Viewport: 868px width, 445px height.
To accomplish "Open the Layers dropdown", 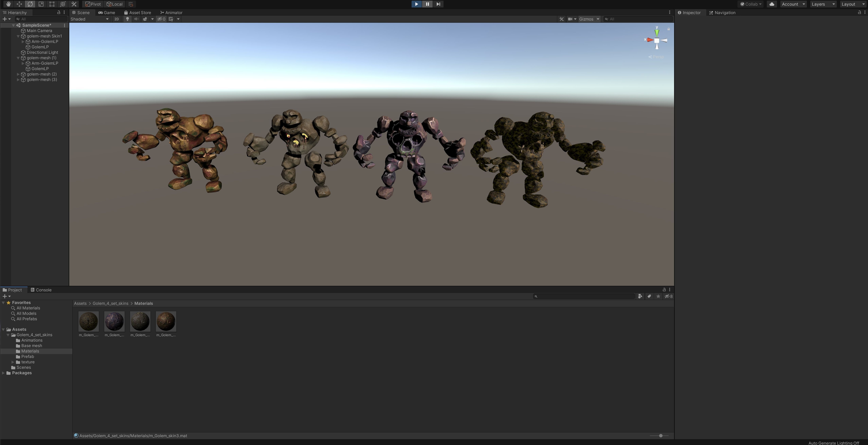I will point(823,4).
